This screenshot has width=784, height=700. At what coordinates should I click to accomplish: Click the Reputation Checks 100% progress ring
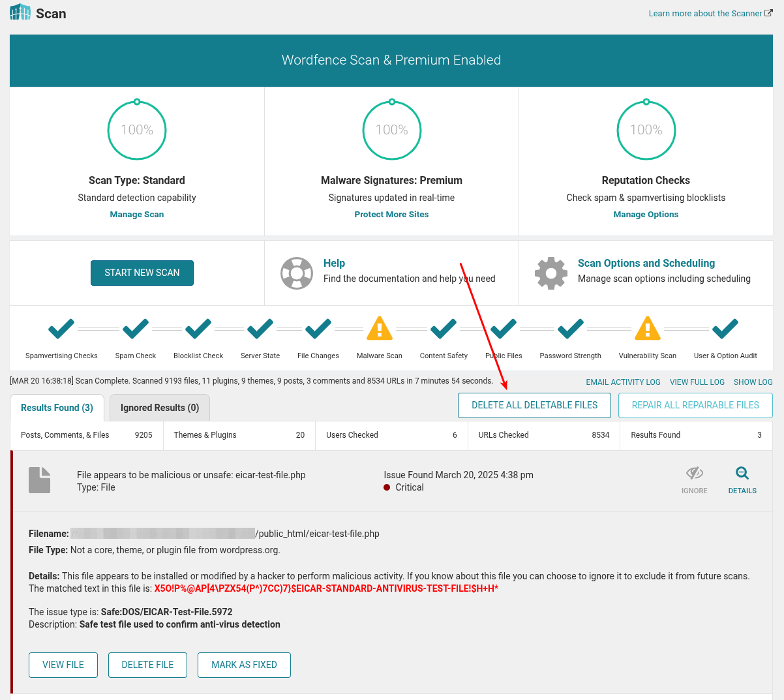(x=646, y=129)
